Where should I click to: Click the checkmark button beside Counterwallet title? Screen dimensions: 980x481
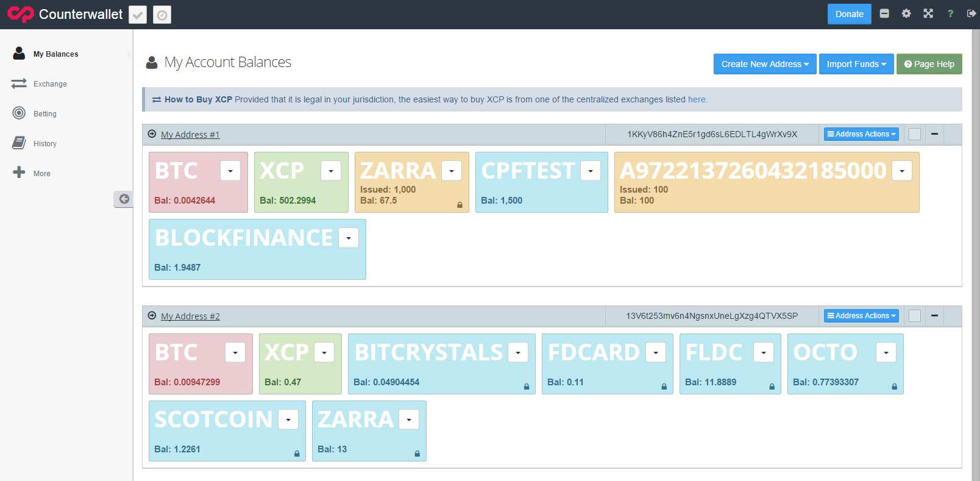point(138,15)
